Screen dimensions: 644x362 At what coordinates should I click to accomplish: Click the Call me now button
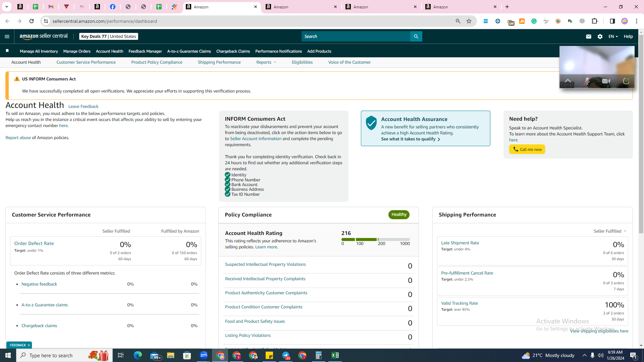coord(527,149)
